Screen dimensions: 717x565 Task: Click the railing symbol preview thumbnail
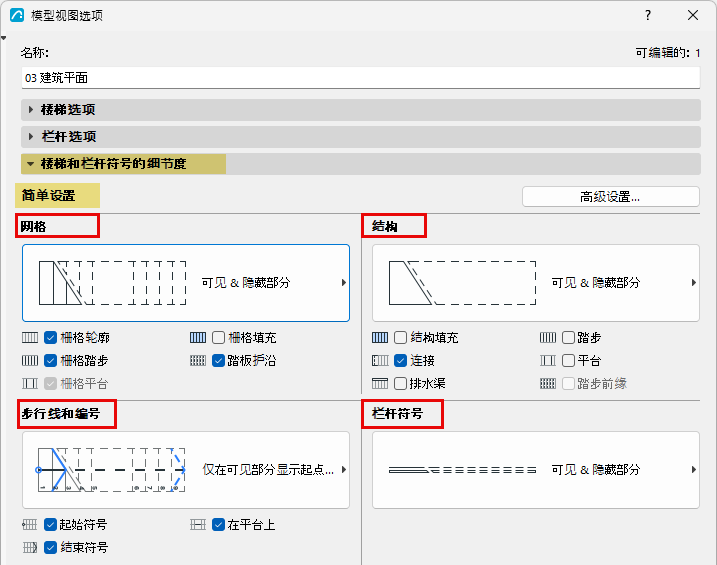click(x=462, y=470)
